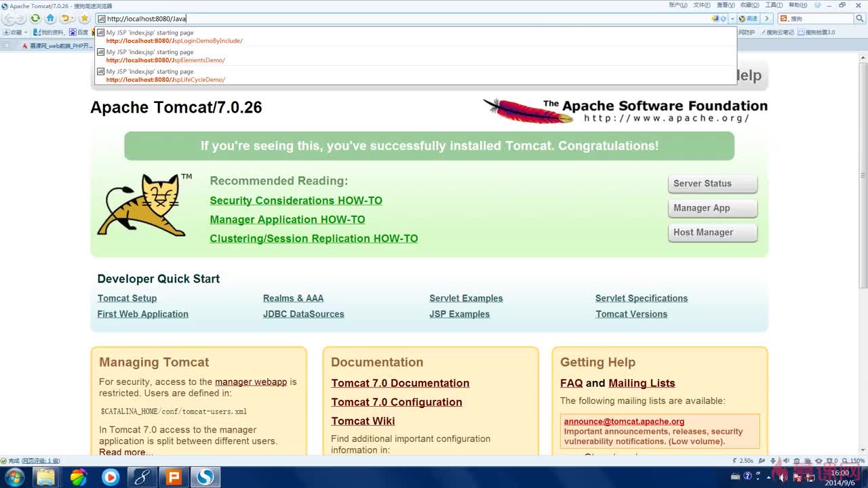
Task: Open the 收藏 menu in menu bar
Action: tap(749, 5)
